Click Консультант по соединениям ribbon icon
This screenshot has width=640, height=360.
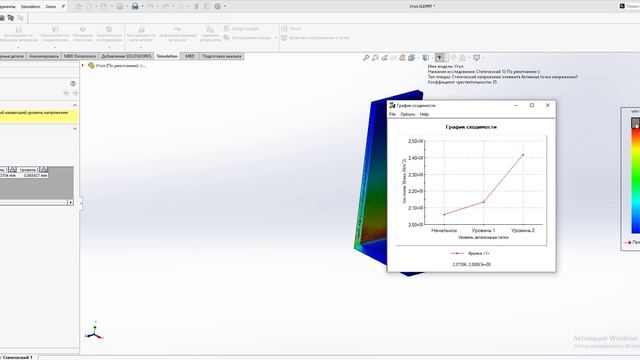[55, 30]
